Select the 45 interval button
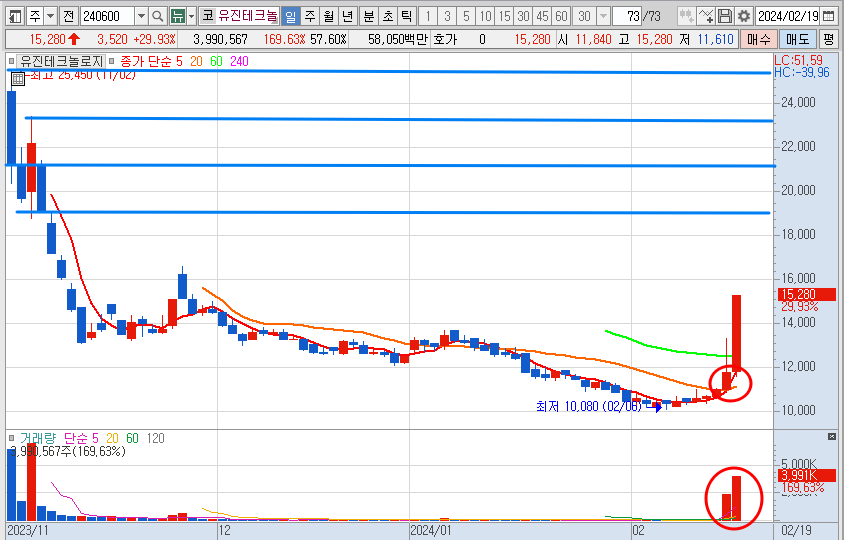This screenshot has height=540, width=844. pos(543,16)
